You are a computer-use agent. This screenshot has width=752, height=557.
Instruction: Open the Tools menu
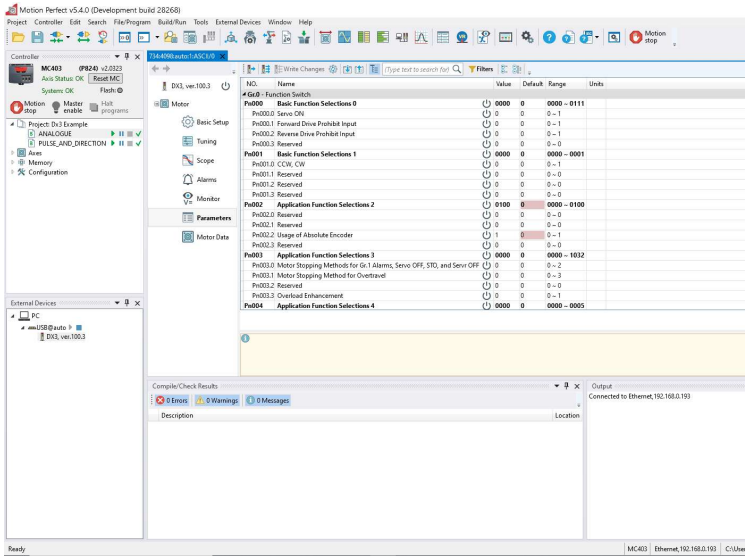click(201, 22)
